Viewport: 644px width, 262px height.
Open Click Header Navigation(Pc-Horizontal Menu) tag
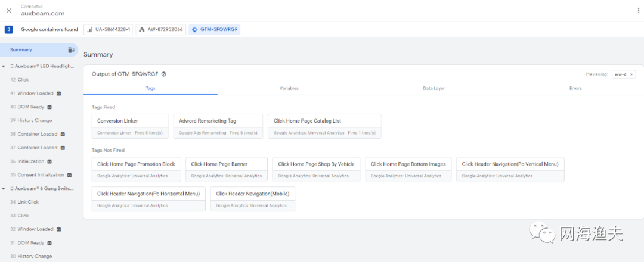tap(148, 199)
